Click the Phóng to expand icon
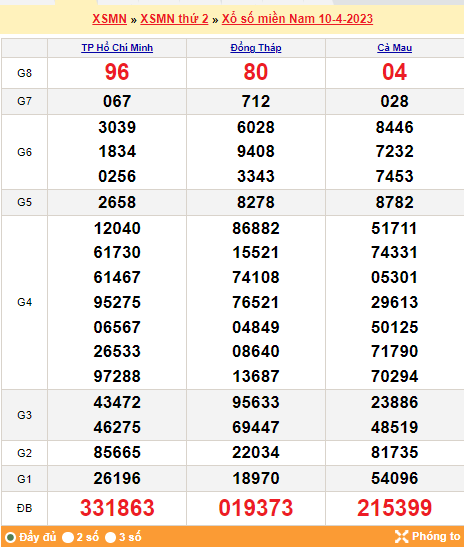This screenshot has height=548, width=464. pyautogui.click(x=401, y=536)
